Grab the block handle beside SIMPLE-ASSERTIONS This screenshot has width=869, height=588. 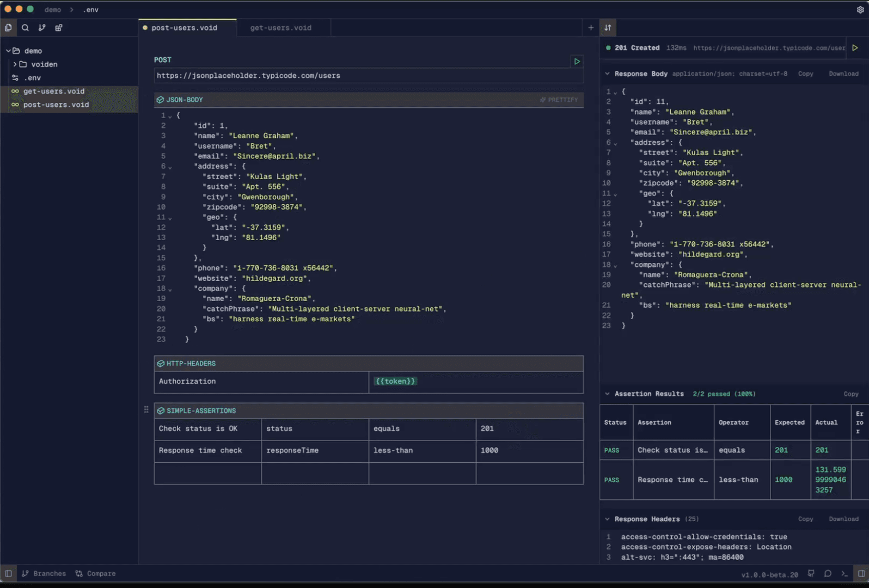[146, 409]
